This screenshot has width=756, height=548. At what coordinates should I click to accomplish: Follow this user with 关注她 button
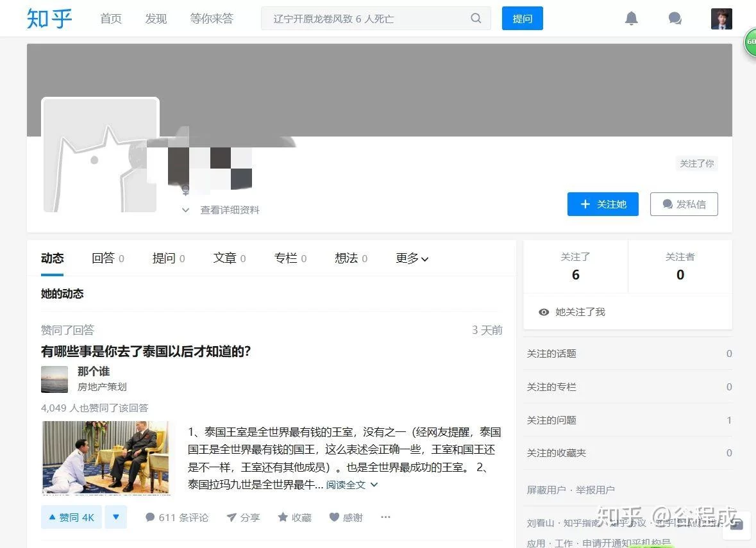[x=603, y=204]
